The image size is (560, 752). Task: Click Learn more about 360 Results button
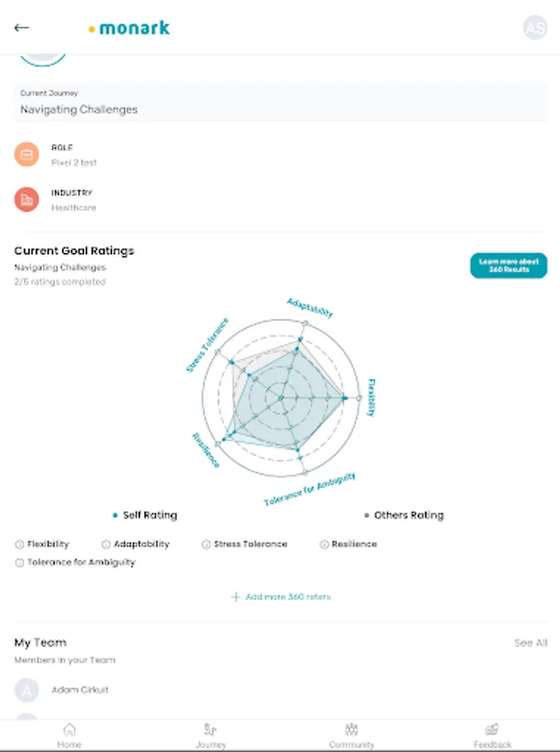508,266
